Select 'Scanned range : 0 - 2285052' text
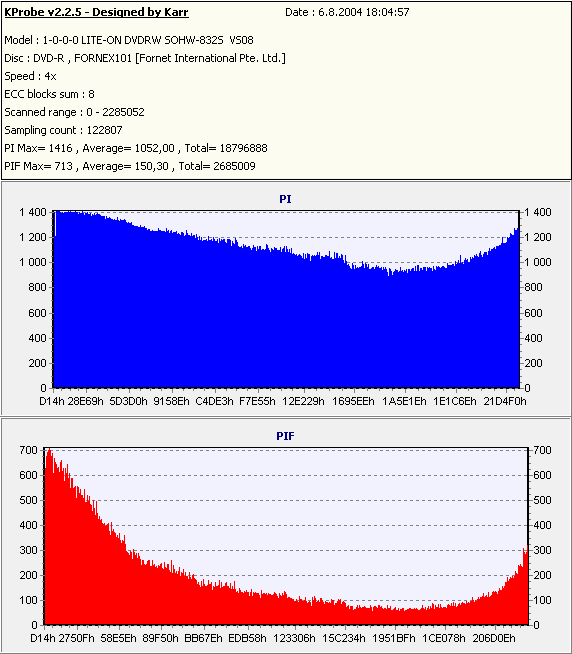This screenshot has height=654, width=572. click(x=74, y=112)
